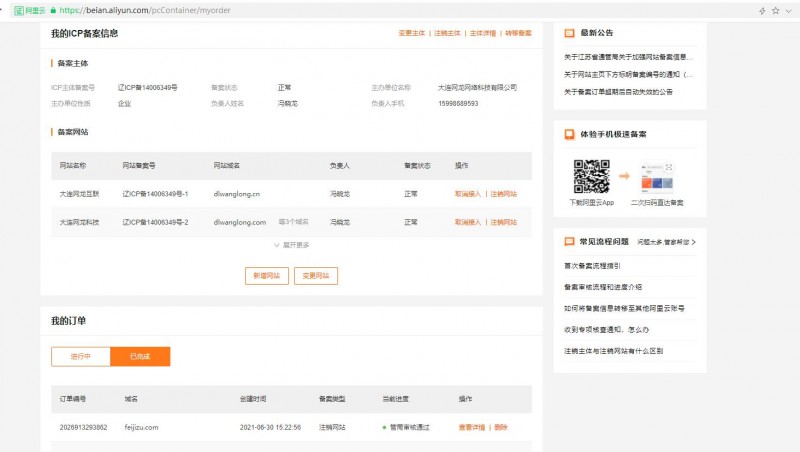Open the address bar dropdown arrow
Screen dimensions: 800x452
[789, 9]
